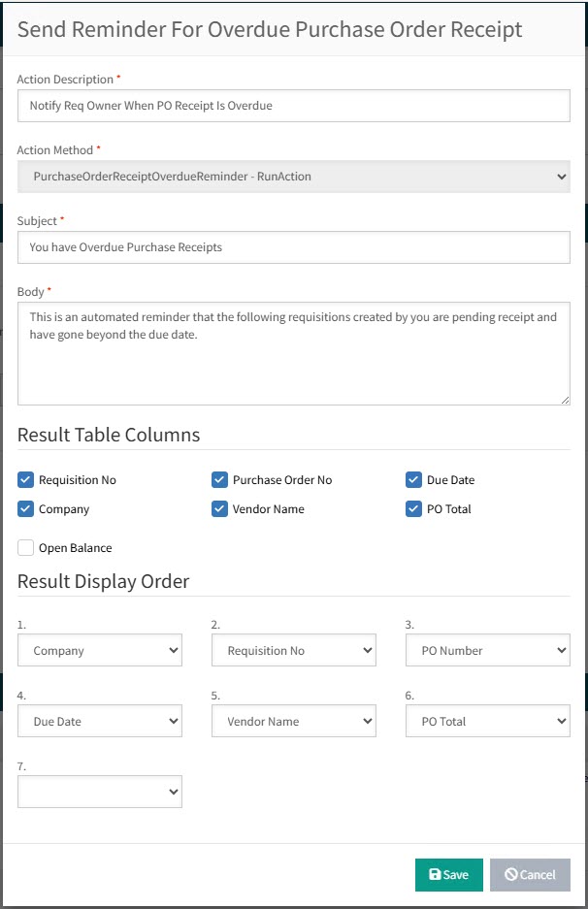This screenshot has height=909, width=588.
Task: Uncheck the Vendor Name checkbox
Action: pos(220,508)
